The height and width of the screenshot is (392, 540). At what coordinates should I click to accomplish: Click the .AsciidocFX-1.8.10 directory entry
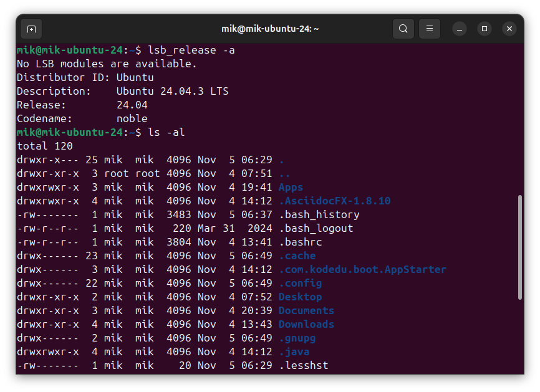334,201
